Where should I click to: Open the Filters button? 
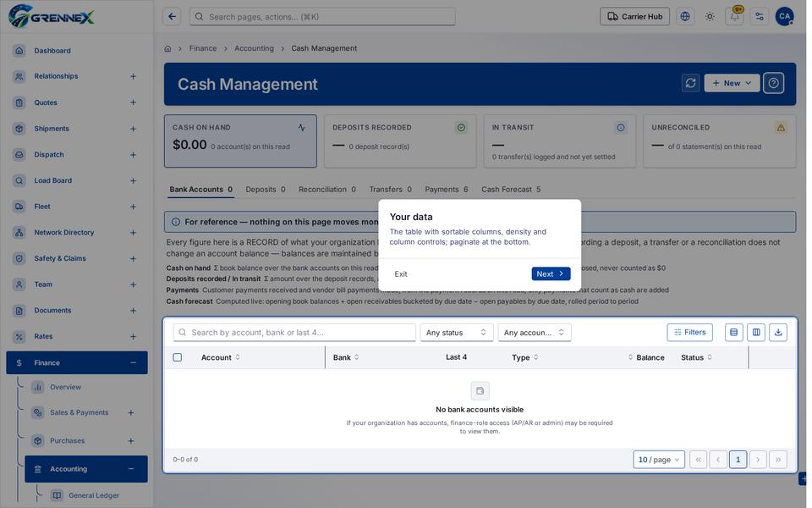tap(690, 332)
